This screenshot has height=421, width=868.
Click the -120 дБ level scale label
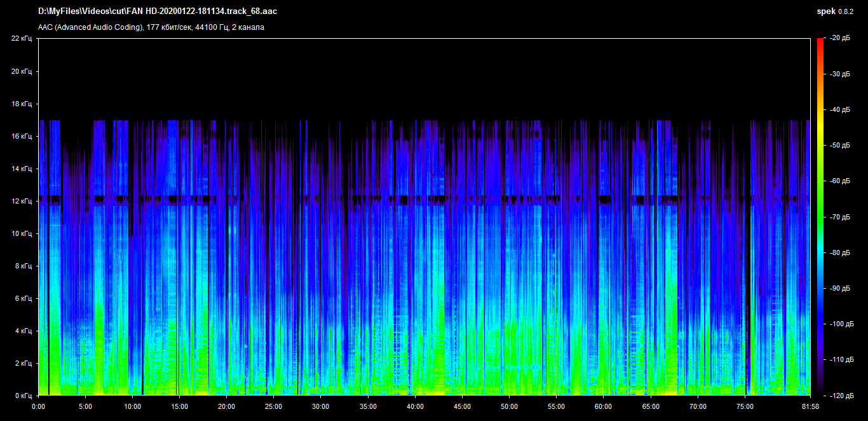[841, 396]
